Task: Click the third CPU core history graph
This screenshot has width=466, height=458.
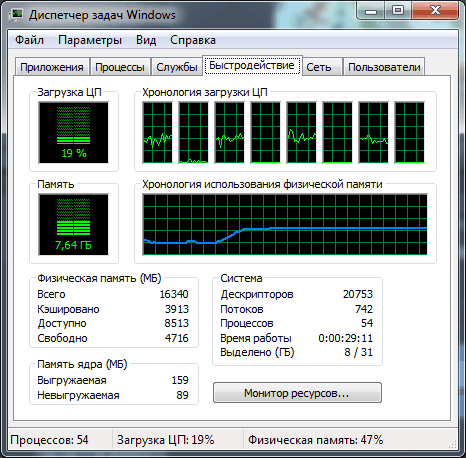Action: pos(230,133)
